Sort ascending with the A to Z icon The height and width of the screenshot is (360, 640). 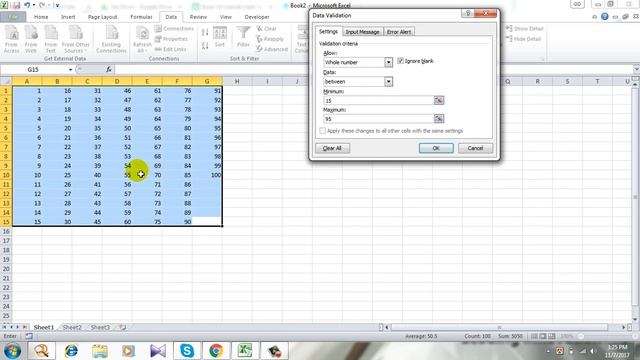pyautogui.click(x=205, y=32)
